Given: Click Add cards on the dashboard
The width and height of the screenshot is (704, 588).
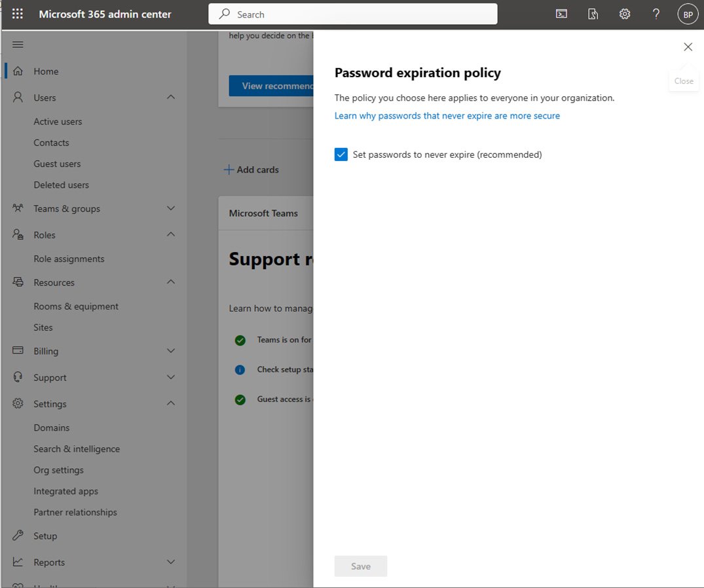Looking at the screenshot, I should coord(251,169).
